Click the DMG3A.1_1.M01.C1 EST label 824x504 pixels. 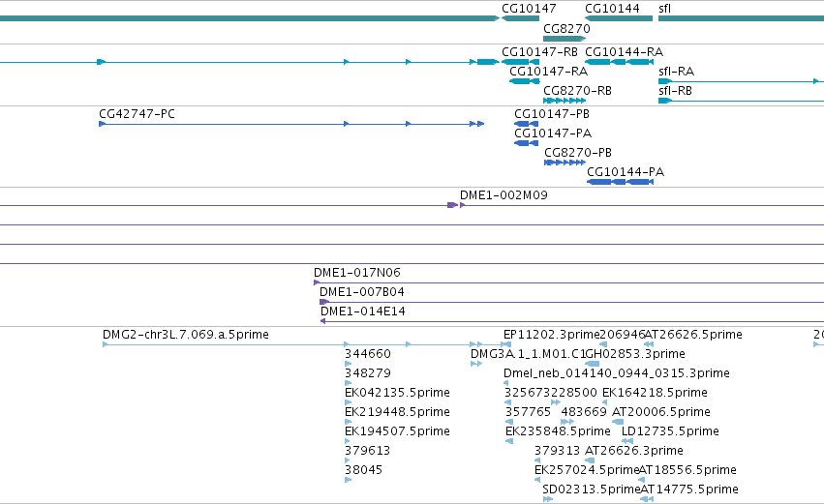pyautogui.click(x=527, y=354)
